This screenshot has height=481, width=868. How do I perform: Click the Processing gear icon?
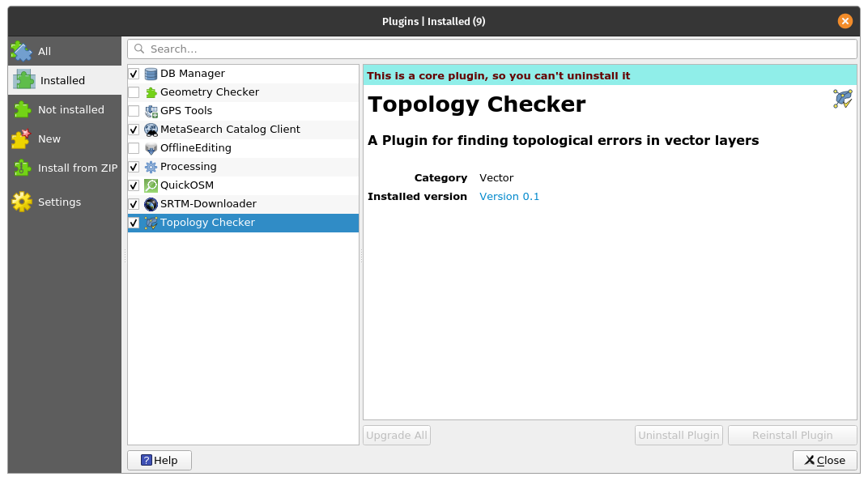point(151,166)
